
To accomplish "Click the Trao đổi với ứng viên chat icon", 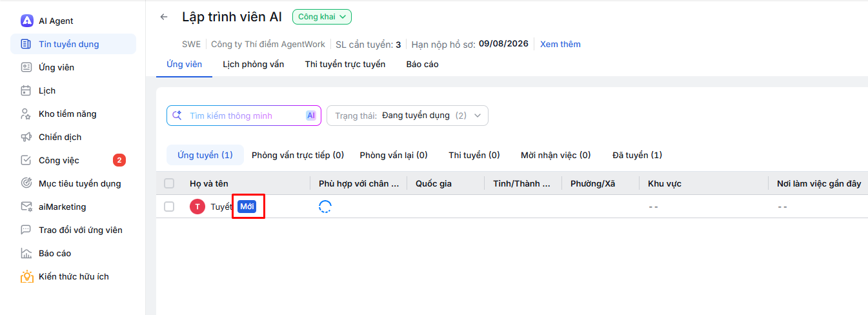I will click(x=26, y=230).
